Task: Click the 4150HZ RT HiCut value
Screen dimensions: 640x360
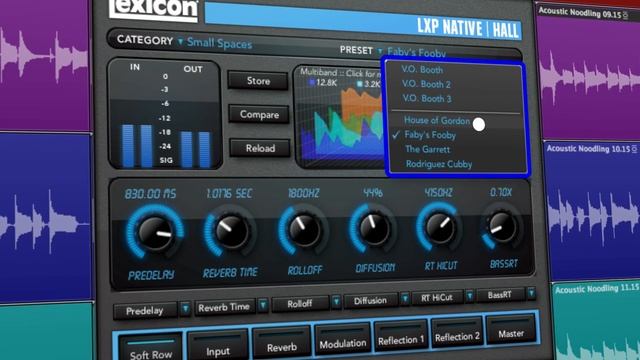Action: (438, 192)
